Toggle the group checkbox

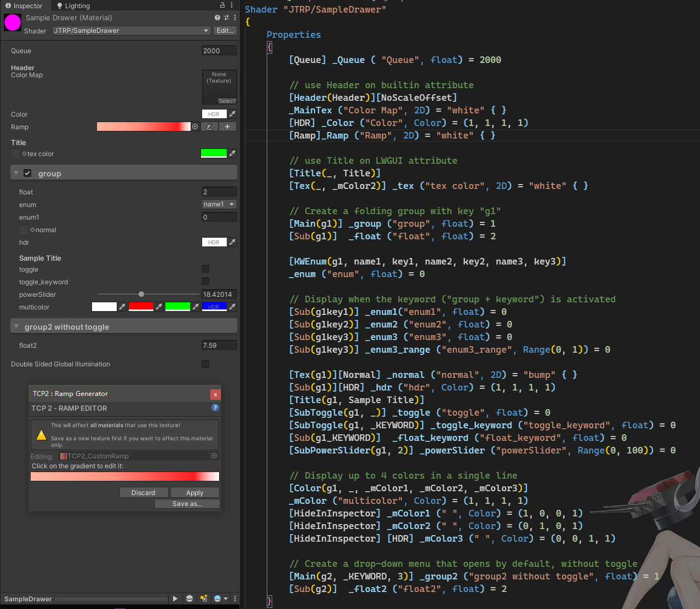click(27, 173)
